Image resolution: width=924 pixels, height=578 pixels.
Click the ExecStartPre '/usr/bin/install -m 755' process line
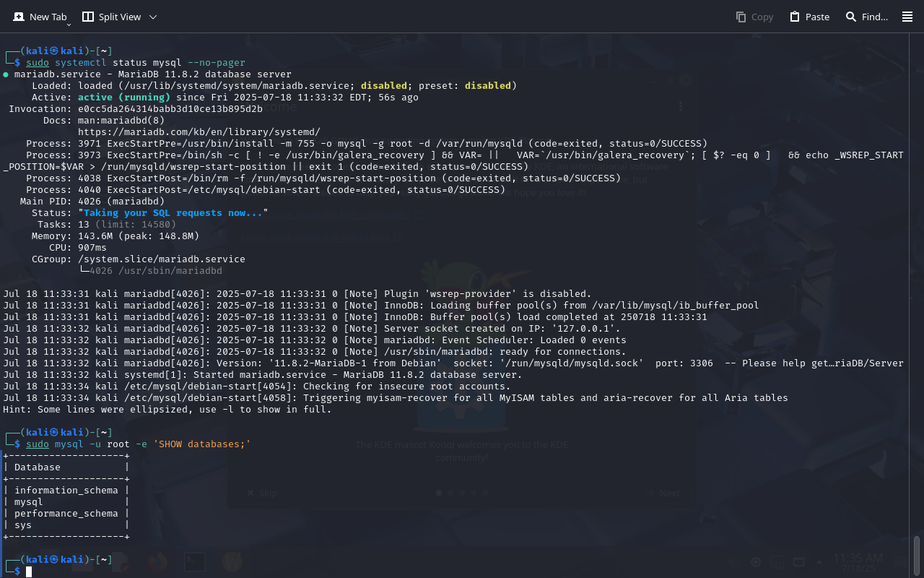(x=367, y=144)
